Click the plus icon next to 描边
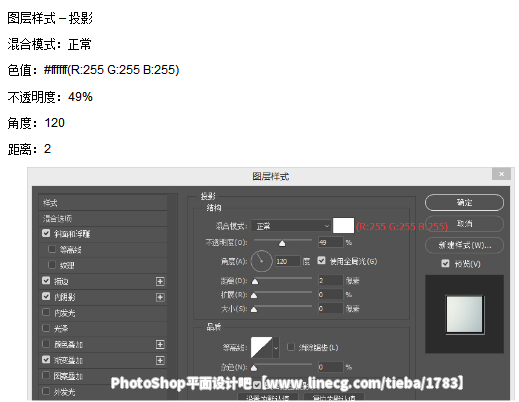 pyautogui.click(x=160, y=282)
